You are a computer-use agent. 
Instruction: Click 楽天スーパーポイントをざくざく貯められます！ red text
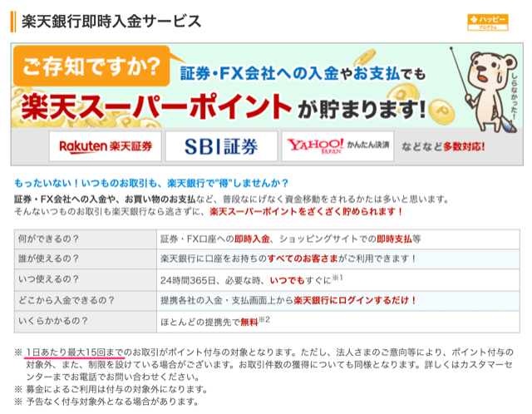coord(307,212)
